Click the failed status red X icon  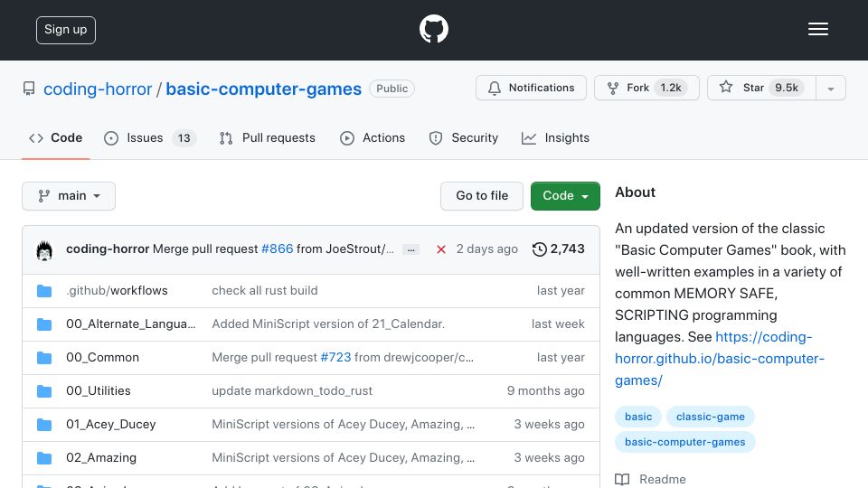point(440,249)
